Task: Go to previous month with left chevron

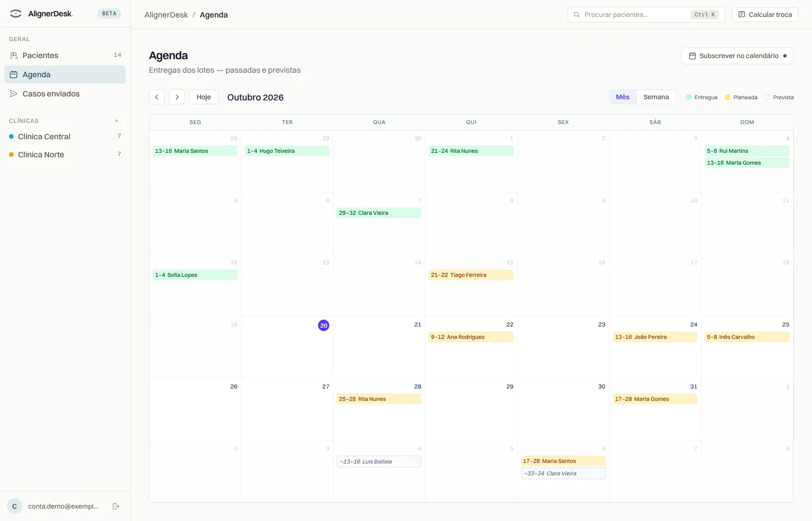Action: click(157, 97)
